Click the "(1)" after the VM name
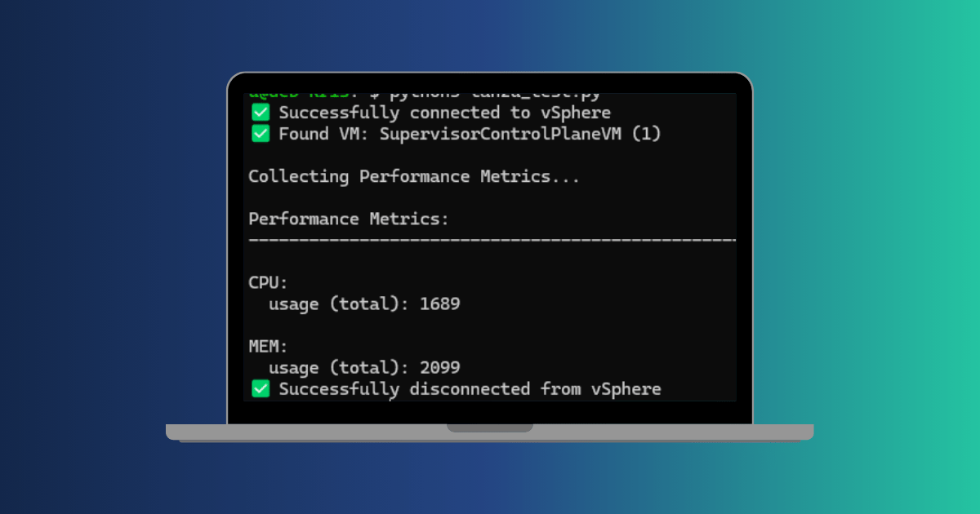This screenshot has width=980, height=514. click(x=646, y=134)
